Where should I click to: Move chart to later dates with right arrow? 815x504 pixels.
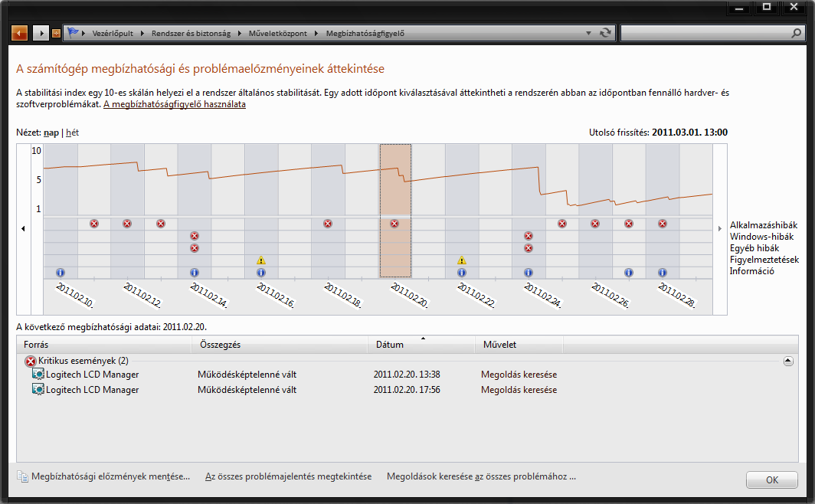click(x=720, y=228)
